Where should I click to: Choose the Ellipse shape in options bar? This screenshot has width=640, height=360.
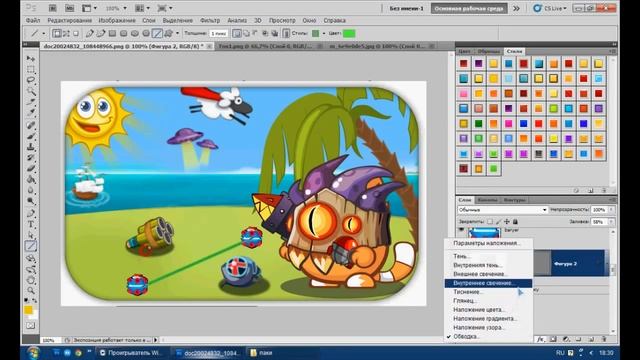(135, 33)
